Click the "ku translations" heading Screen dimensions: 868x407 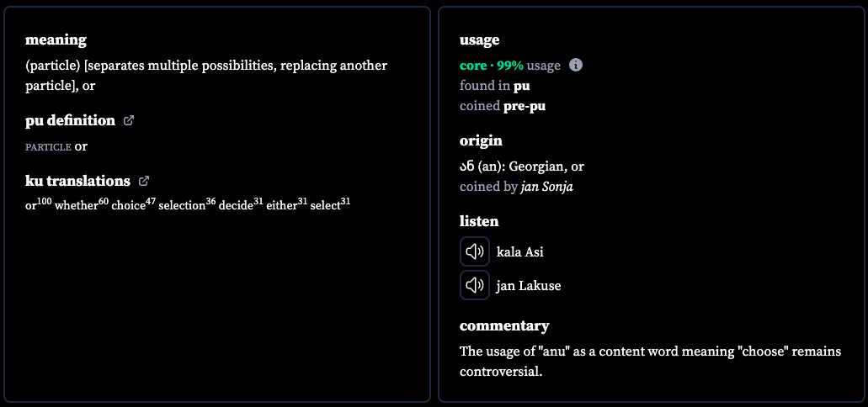point(78,181)
